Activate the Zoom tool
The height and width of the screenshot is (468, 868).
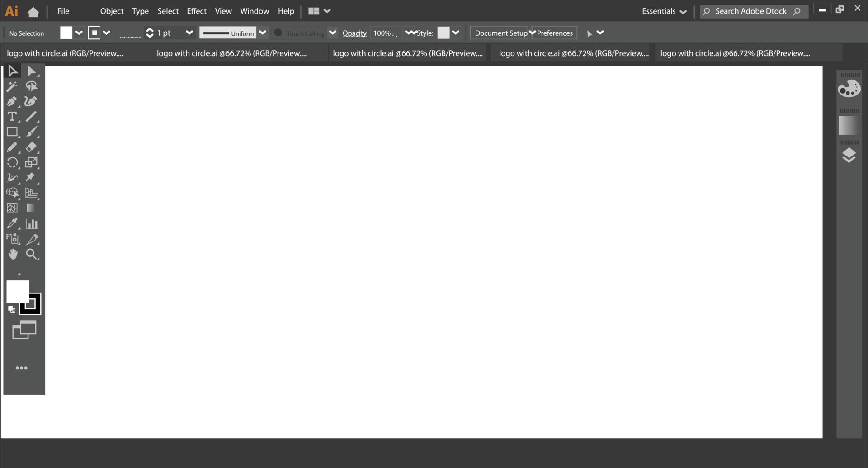32,254
